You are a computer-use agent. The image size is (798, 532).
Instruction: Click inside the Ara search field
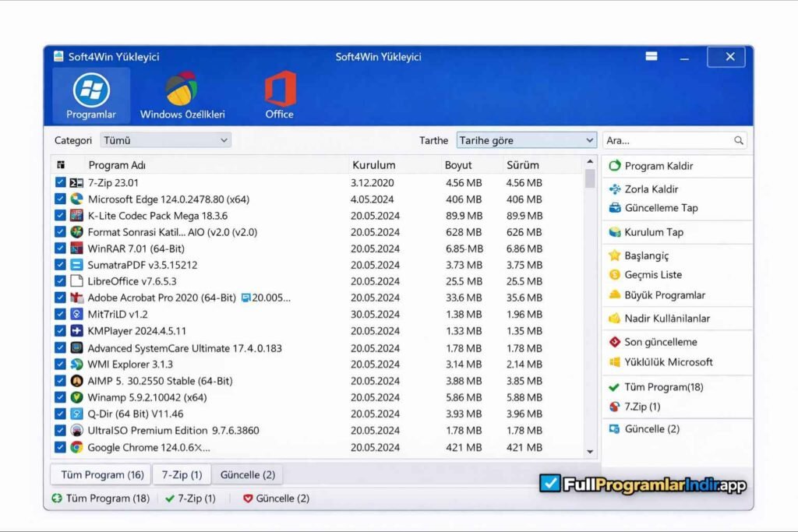[670, 140]
